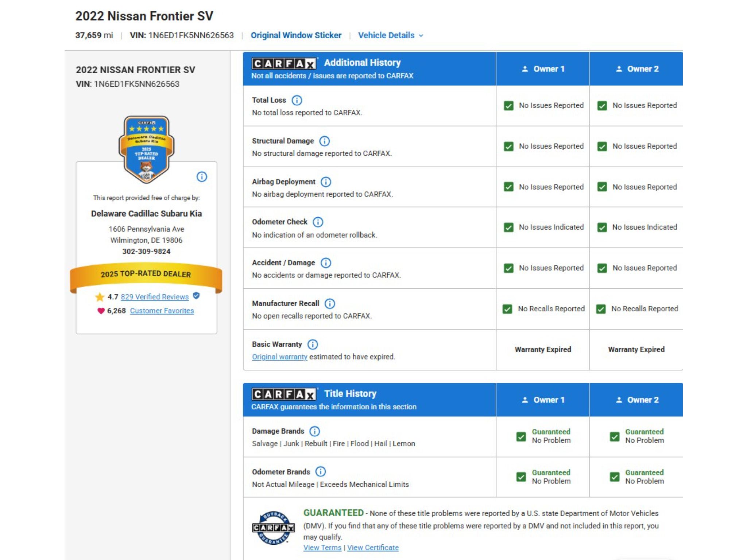This screenshot has height=560, width=747.
Task: Open the Customer Favorites link
Action: pos(162,311)
